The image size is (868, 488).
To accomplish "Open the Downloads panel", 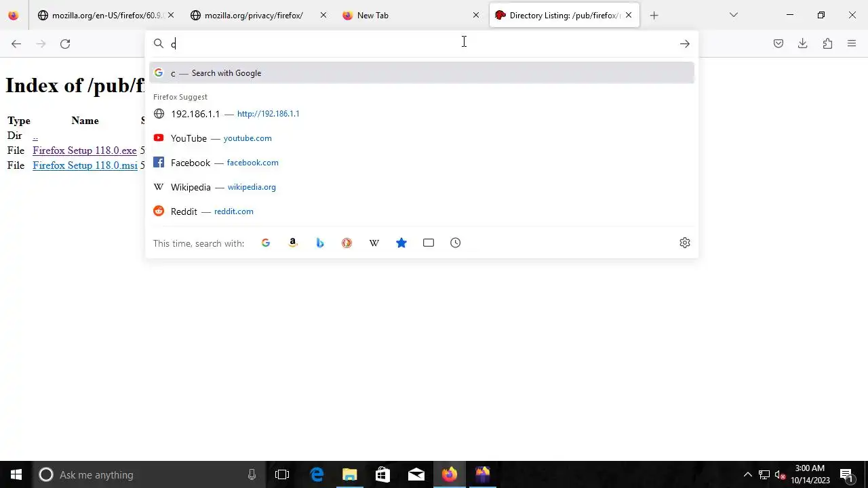I will click(803, 43).
